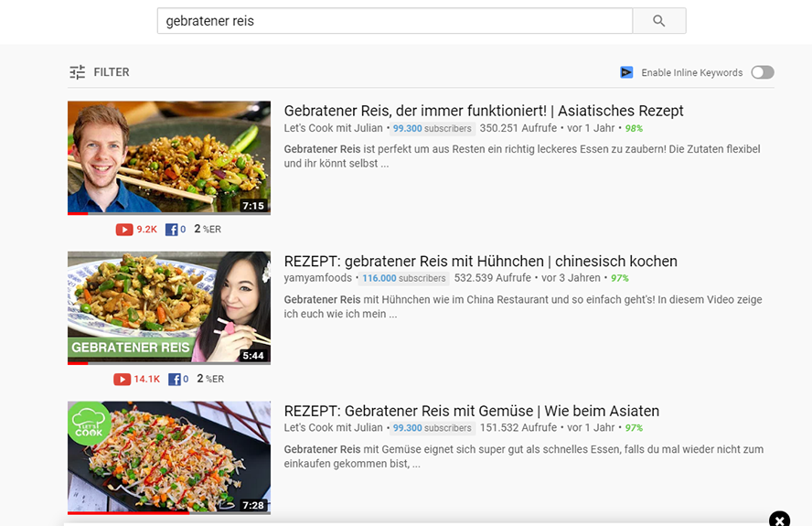Click '350.251 Aufrufe' view count text

(x=518, y=128)
